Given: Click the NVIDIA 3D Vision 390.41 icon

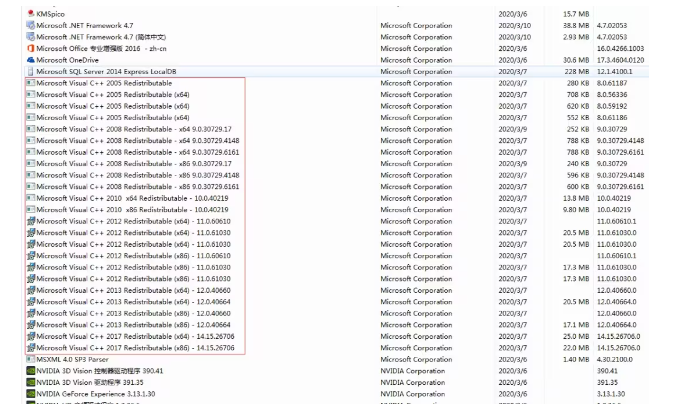Looking at the screenshot, I should 29,371.
